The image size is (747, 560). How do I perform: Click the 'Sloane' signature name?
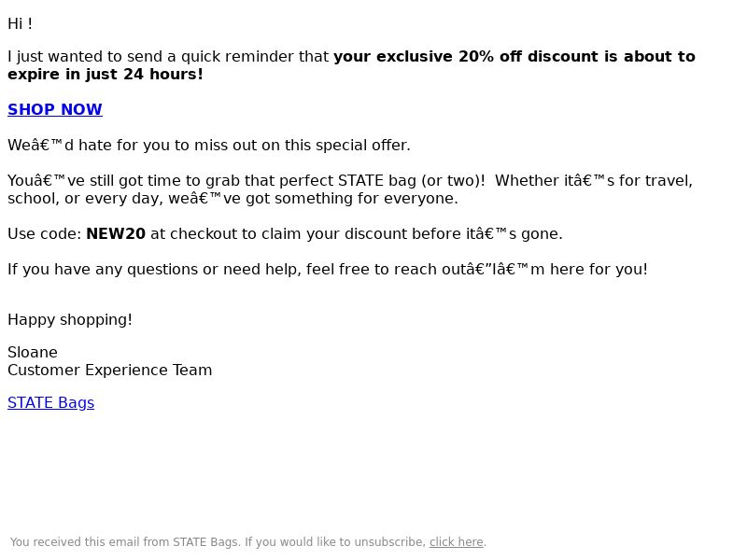(33, 353)
